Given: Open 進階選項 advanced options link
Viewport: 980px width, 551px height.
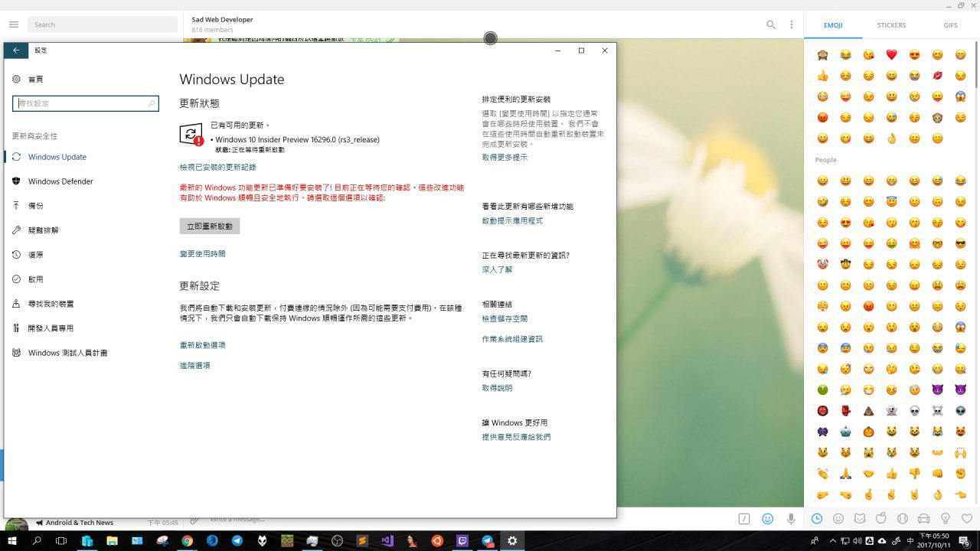Looking at the screenshot, I should pos(195,366).
